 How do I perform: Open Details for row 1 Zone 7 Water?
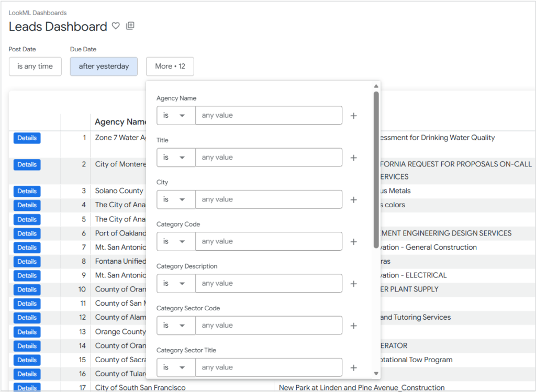(27, 138)
